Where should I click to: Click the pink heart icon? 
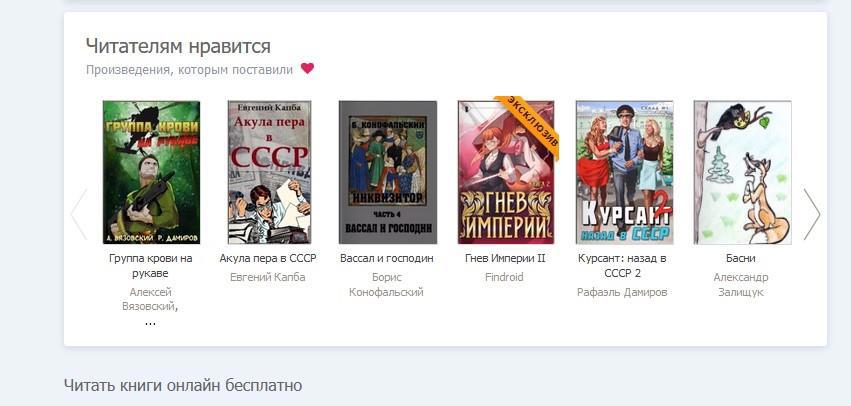point(308,69)
